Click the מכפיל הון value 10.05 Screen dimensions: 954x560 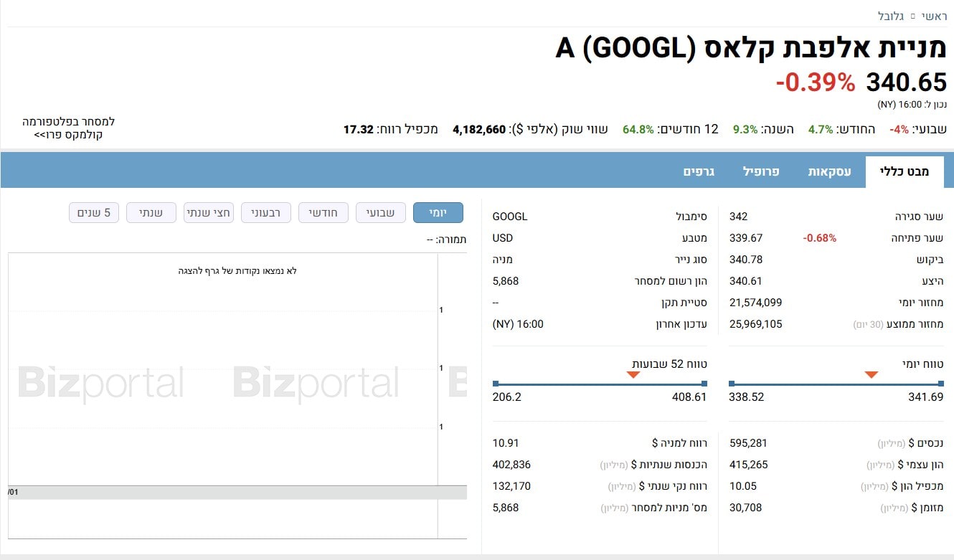(742, 486)
